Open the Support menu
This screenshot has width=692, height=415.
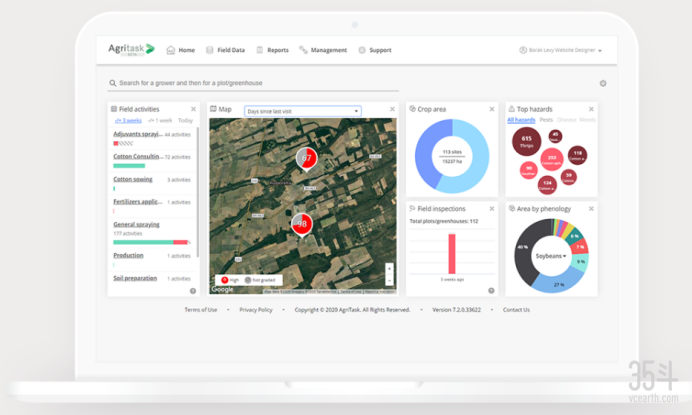click(x=375, y=50)
